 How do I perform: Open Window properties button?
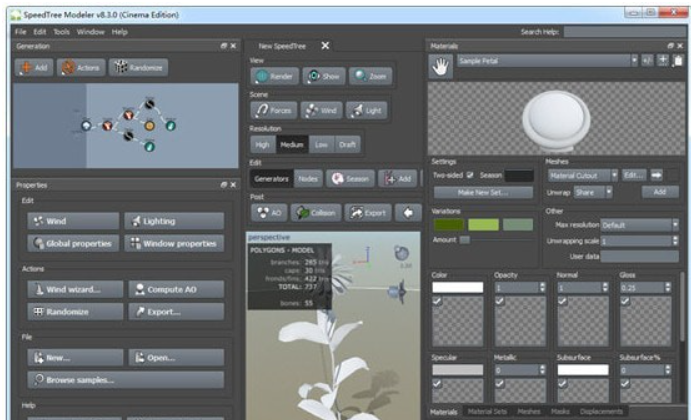(174, 243)
